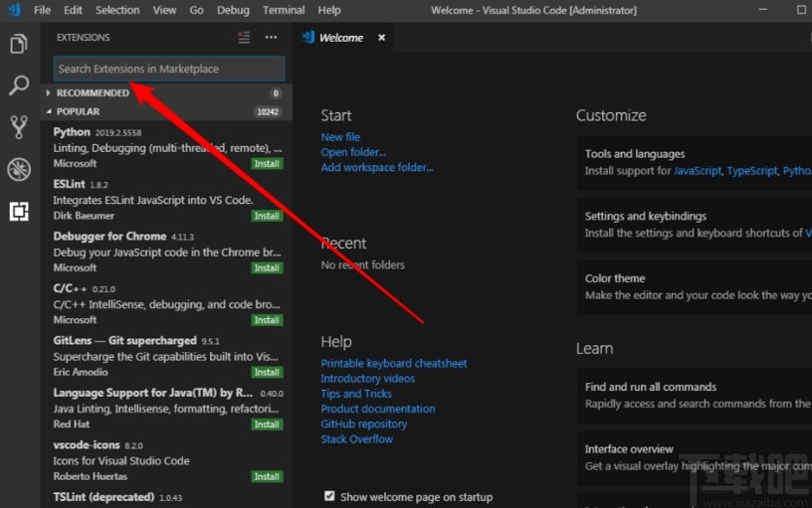Open the Explorer view in activity bar
The height and width of the screenshot is (508, 812).
(x=19, y=44)
